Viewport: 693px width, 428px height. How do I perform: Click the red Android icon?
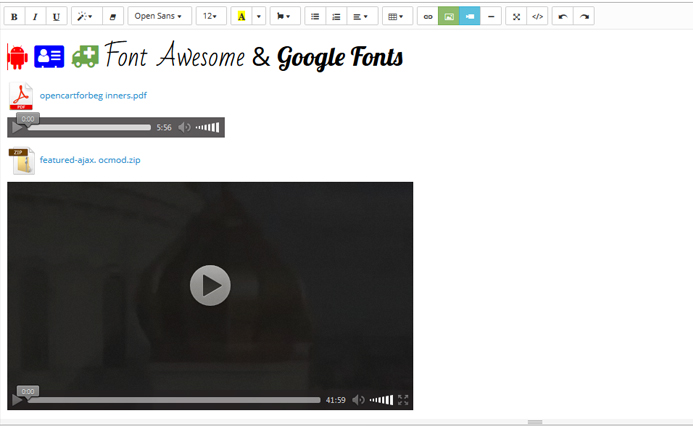click(18, 57)
